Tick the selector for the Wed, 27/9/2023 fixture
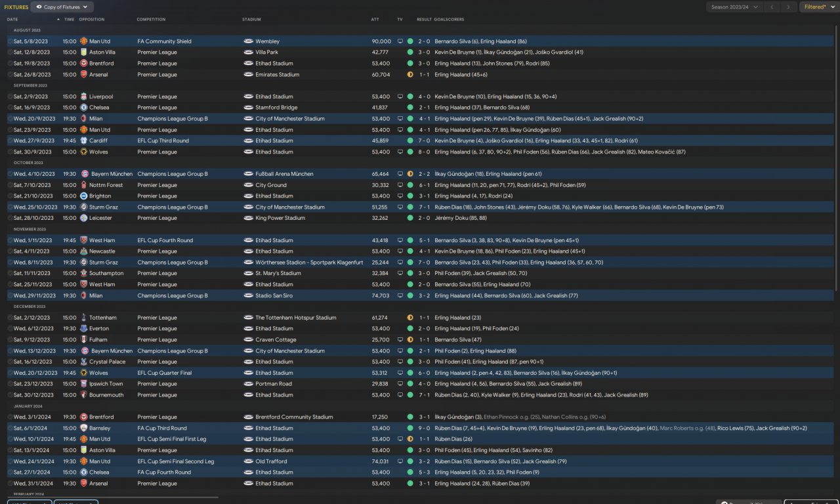 coord(10,141)
